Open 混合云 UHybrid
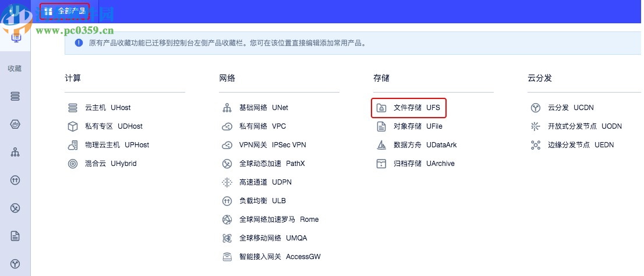 111,164
